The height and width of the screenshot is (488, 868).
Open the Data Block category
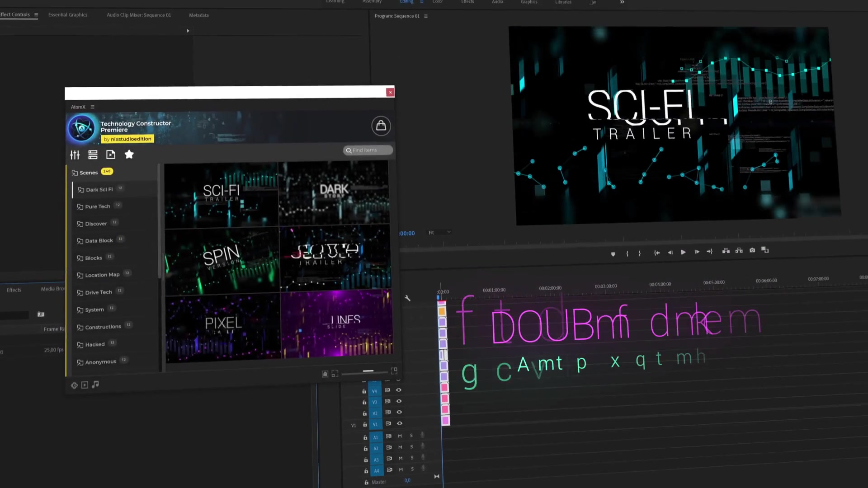pos(99,240)
